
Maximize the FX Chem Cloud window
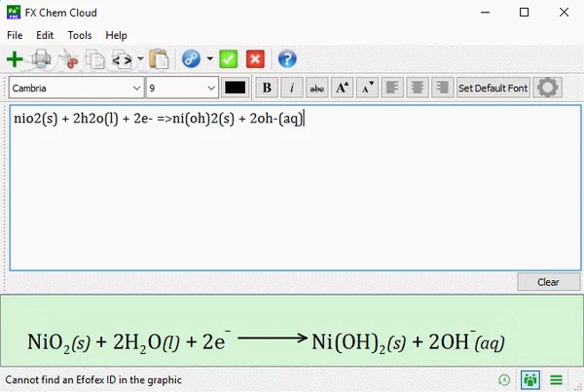(524, 13)
